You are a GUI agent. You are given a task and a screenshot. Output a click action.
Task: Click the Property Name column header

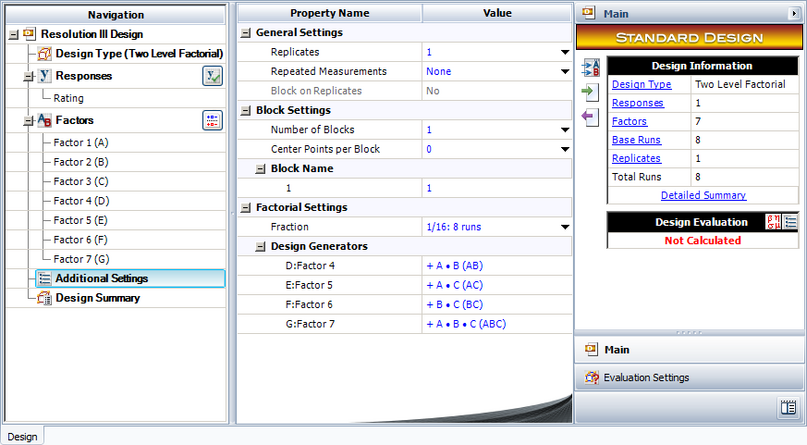tap(330, 13)
